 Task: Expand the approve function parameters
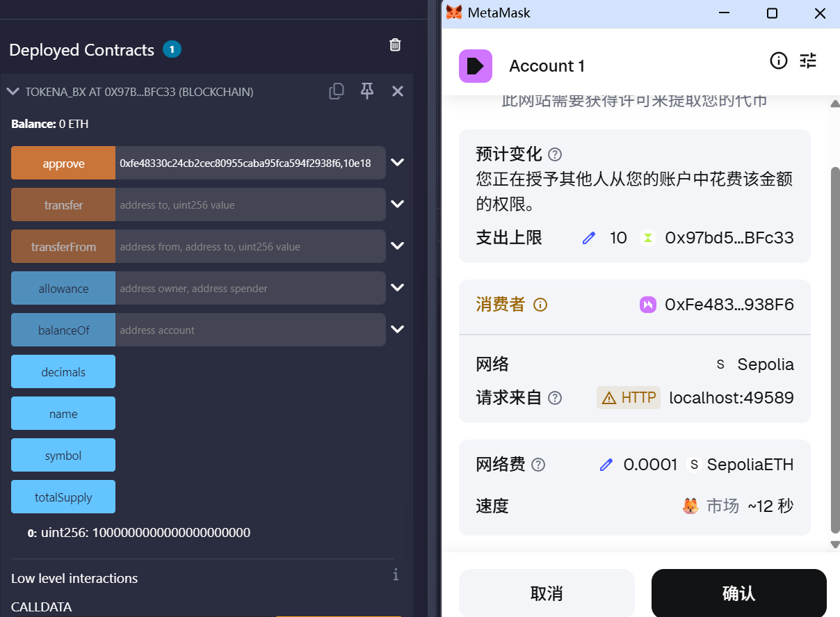pos(397,163)
